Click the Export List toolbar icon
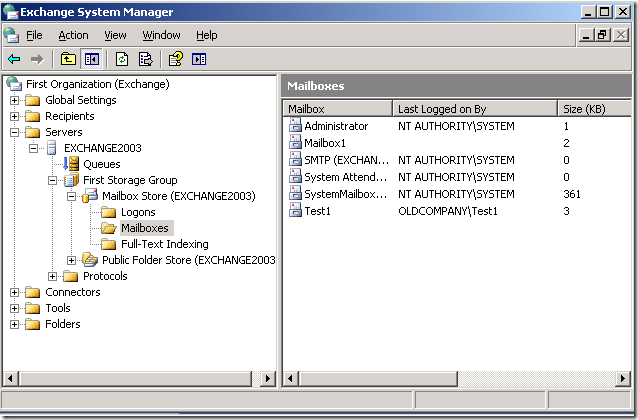This screenshot has height=420, width=638. click(x=145, y=59)
